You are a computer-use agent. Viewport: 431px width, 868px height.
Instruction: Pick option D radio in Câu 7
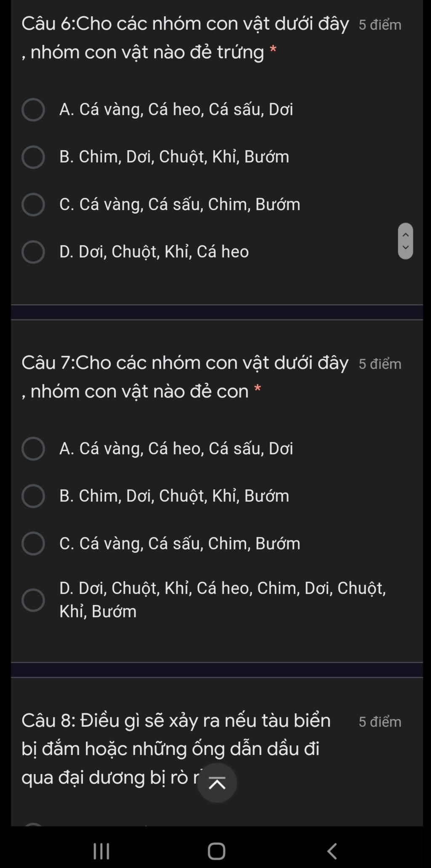coord(33,600)
